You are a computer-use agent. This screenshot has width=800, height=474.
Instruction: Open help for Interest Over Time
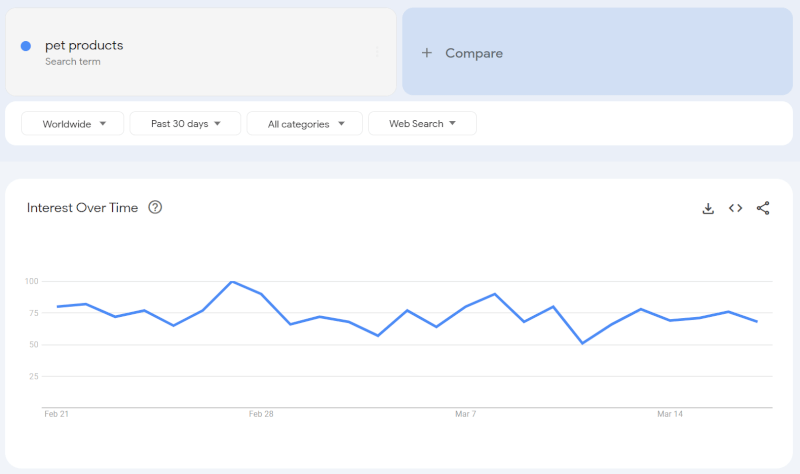155,207
